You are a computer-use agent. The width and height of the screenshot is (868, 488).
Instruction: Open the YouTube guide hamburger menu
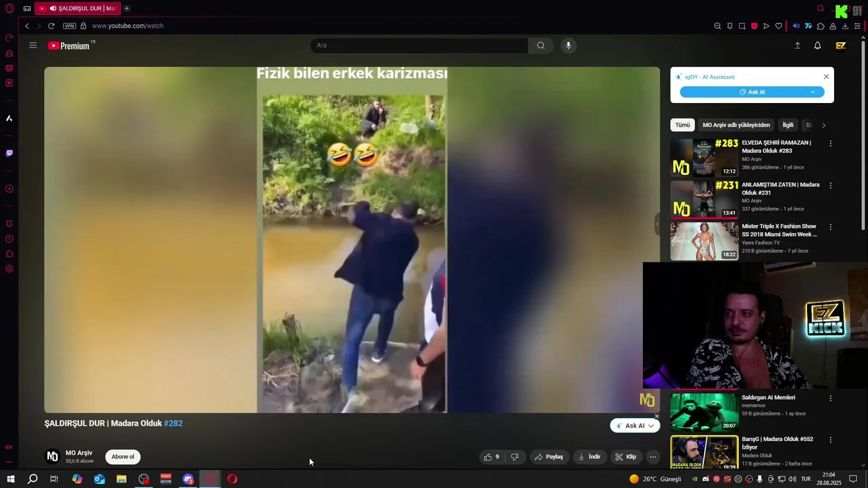(x=33, y=45)
